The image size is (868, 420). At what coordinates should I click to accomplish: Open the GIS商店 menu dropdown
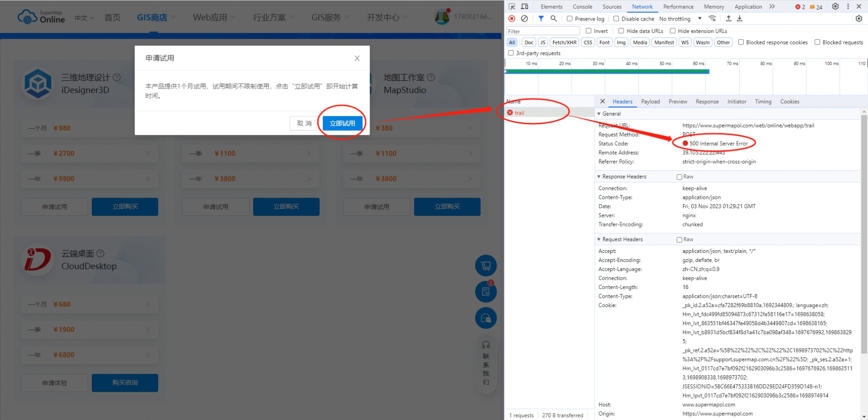[x=156, y=17]
